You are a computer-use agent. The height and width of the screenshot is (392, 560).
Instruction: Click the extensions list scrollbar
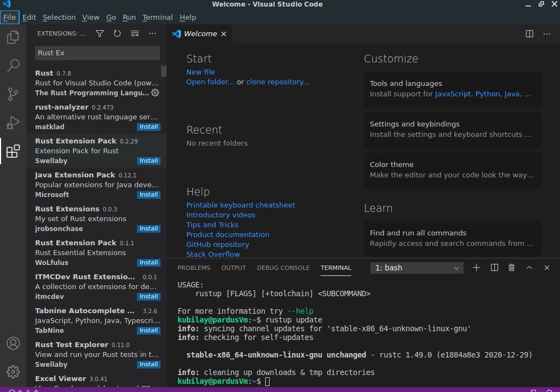coord(164,71)
